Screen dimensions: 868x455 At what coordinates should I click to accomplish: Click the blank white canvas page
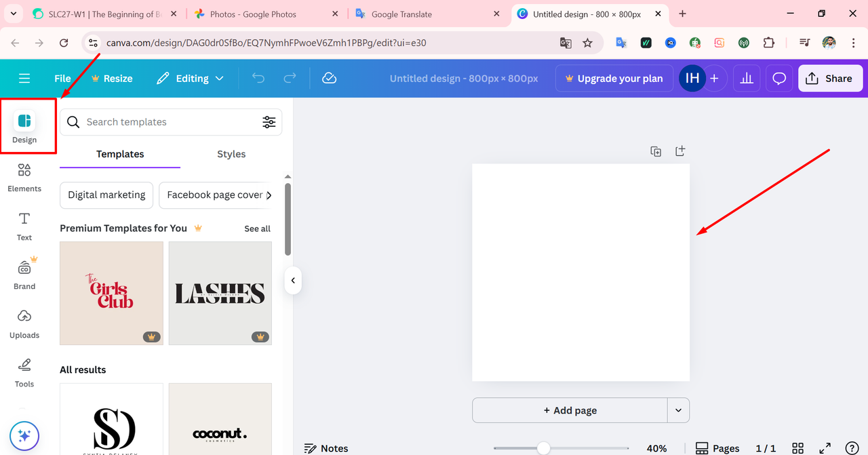point(581,273)
